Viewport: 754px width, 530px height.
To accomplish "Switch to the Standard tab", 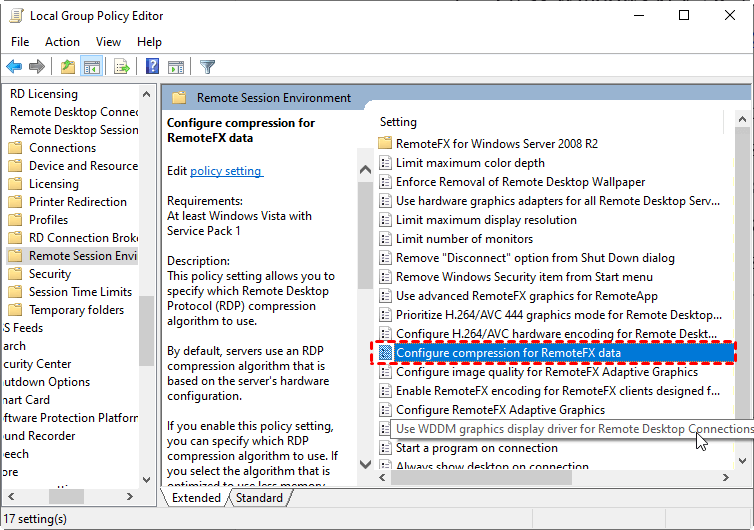I will tap(259, 497).
